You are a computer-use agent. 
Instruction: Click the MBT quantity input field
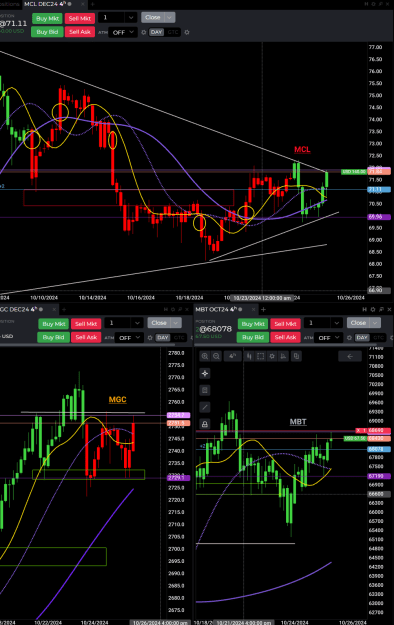[x=318, y=323]
